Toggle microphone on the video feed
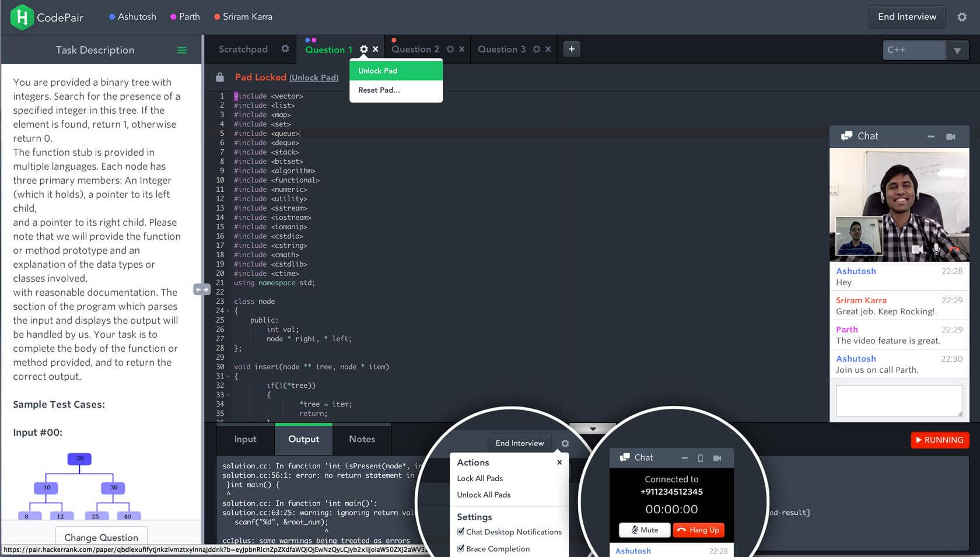Screen dimensions: 980x557 pyautogui.click(x=936, y=249)
